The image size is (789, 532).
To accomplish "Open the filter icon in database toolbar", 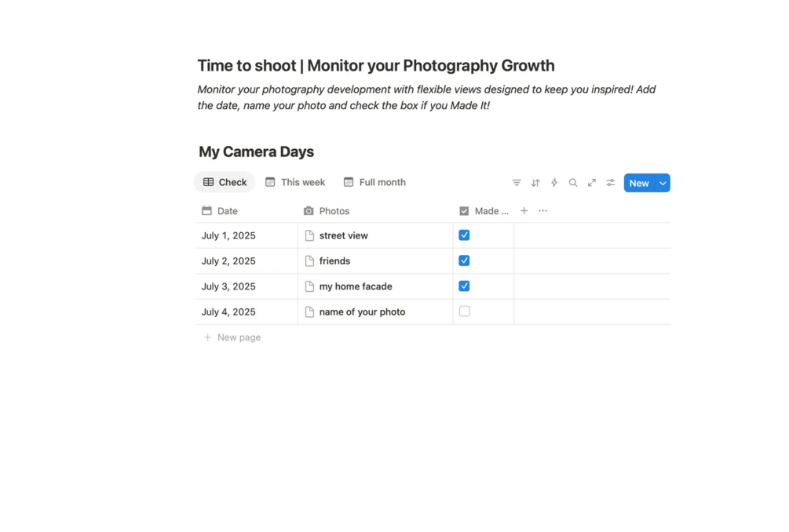I will click(517, 183).
